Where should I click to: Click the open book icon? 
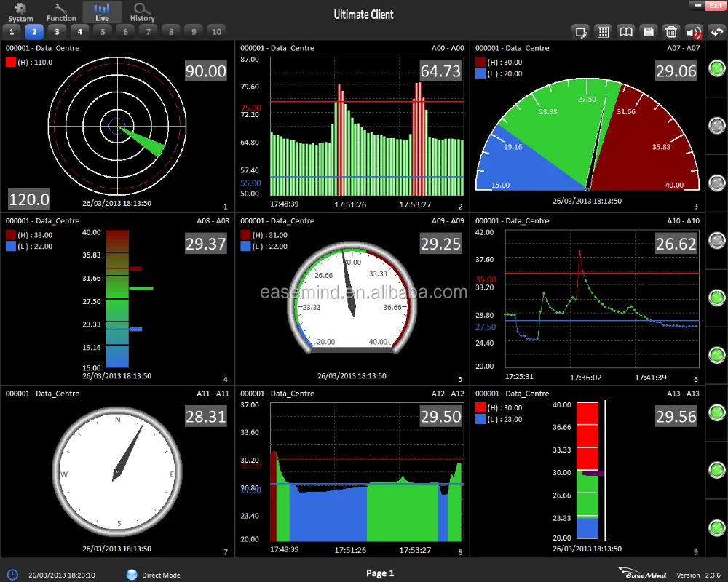tap(625, 31)
